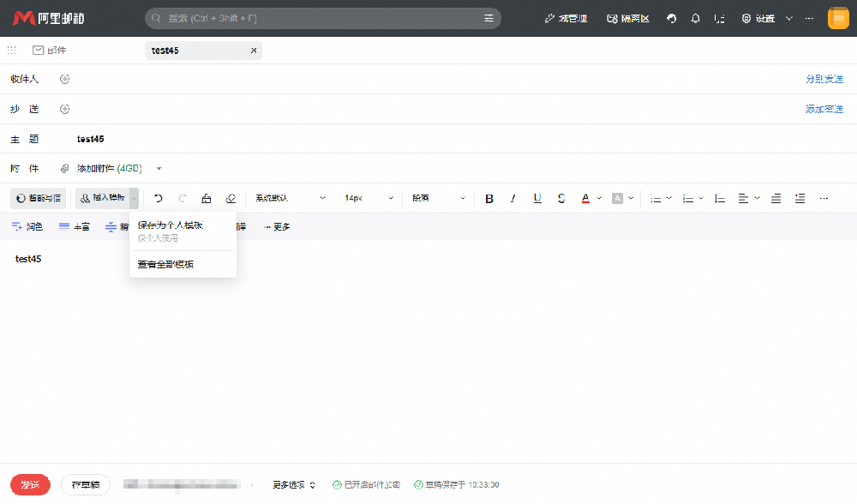Click the line spacing icon
This screenshot has height=504, width=857.
(x=720, y=199)
